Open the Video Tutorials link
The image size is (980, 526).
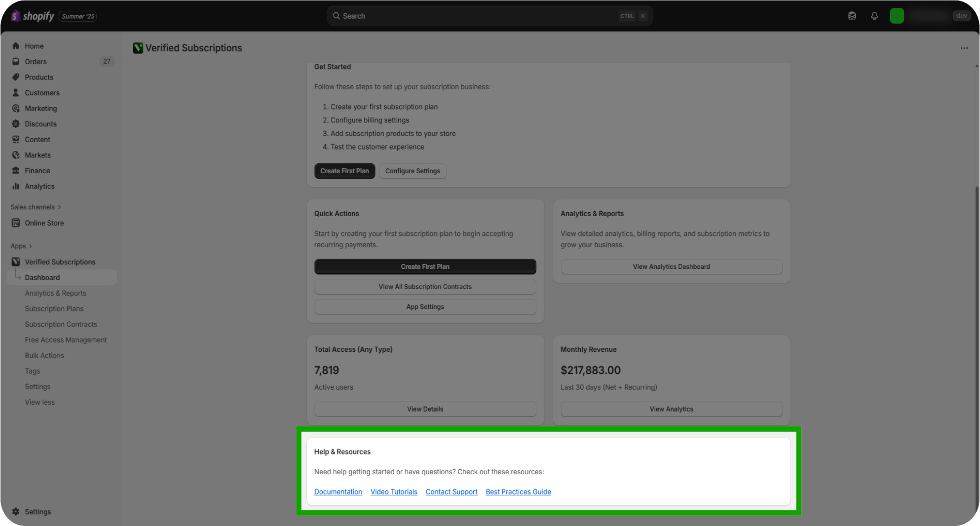coord(394,492)
